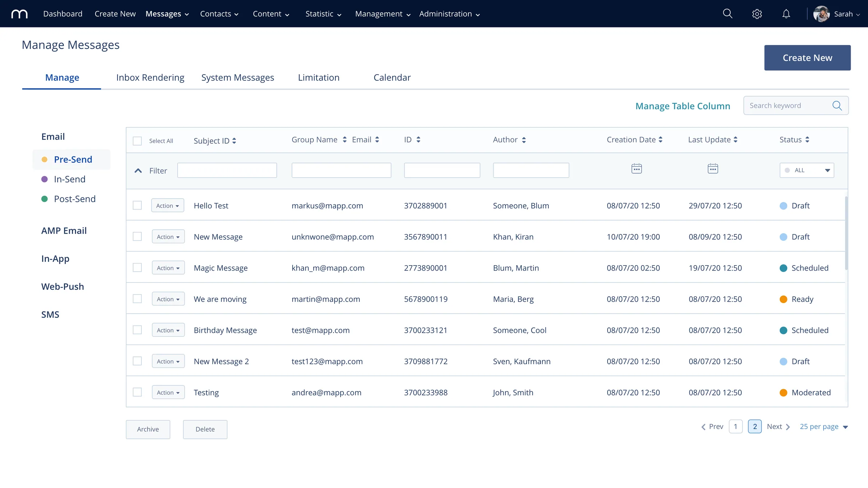
Task: Open the Last Update calendar filter icon
Action: [713, 169]
